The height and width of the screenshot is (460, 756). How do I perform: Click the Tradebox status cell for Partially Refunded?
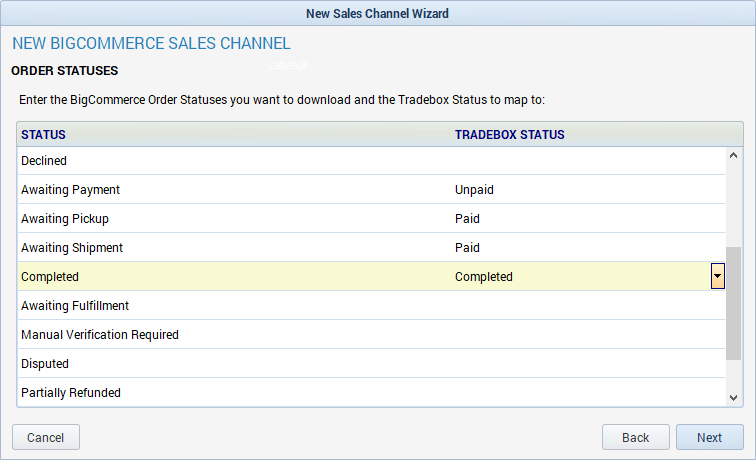[x=588, y=392]
